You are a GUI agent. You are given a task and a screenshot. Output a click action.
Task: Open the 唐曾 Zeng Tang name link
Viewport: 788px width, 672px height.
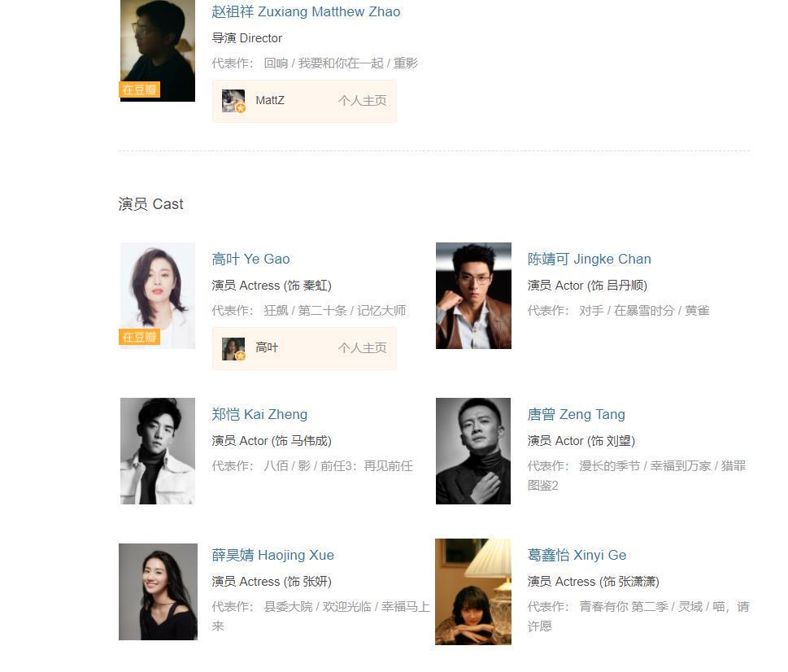click(x=576, y=414)
